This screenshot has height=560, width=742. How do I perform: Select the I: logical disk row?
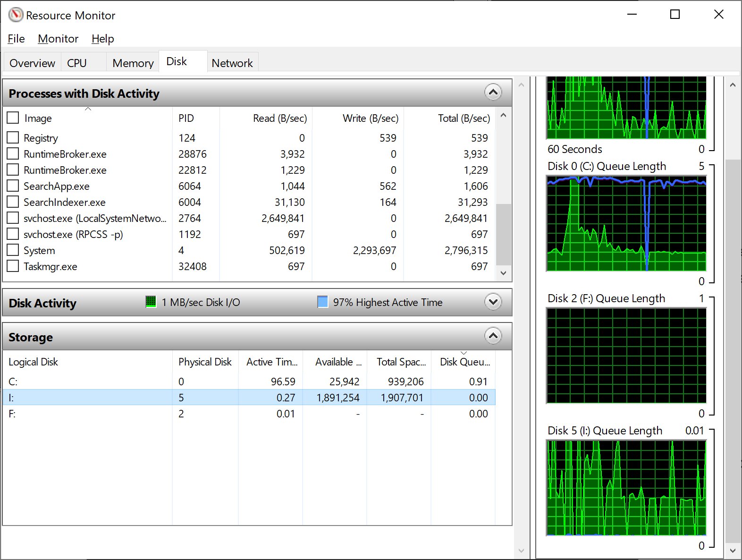[x=249, y=397]
